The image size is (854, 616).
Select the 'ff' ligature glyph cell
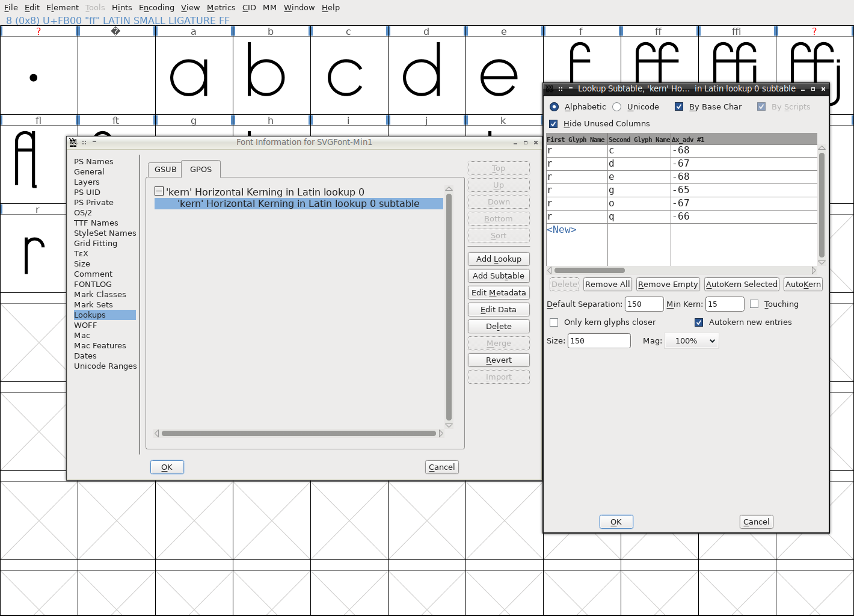659,59
